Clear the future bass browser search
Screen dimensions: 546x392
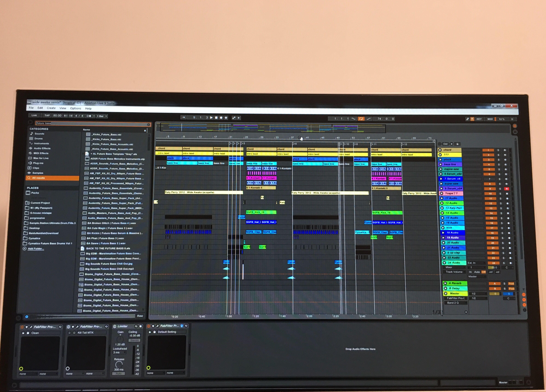pos(148,125)
